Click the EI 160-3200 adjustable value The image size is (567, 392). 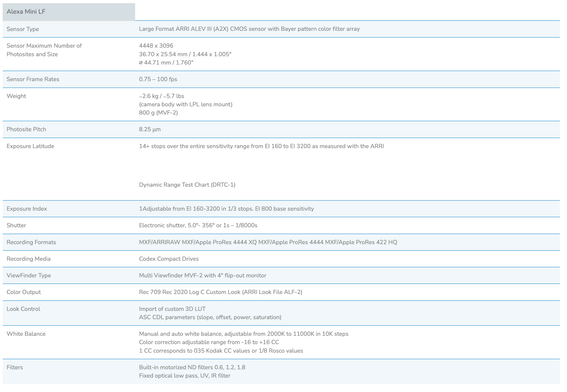226,208
